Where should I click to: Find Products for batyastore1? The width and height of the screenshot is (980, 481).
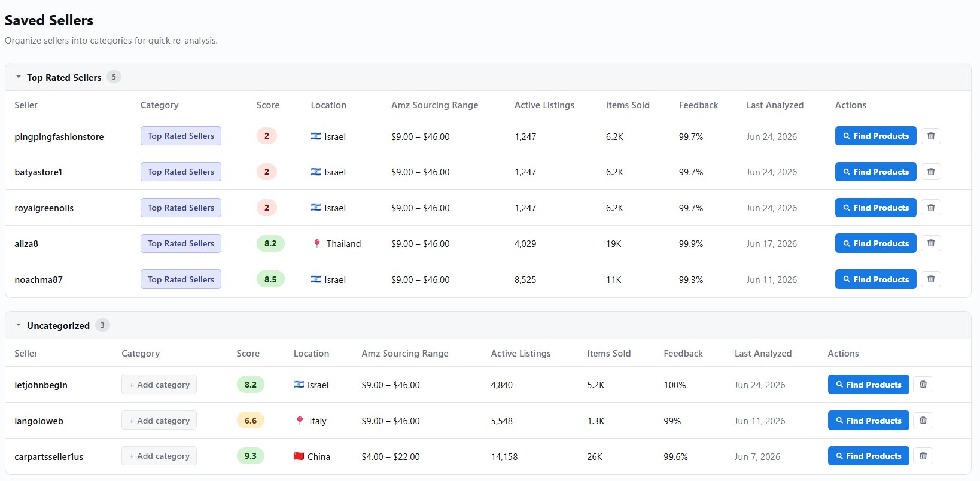(x=875, y=172)
